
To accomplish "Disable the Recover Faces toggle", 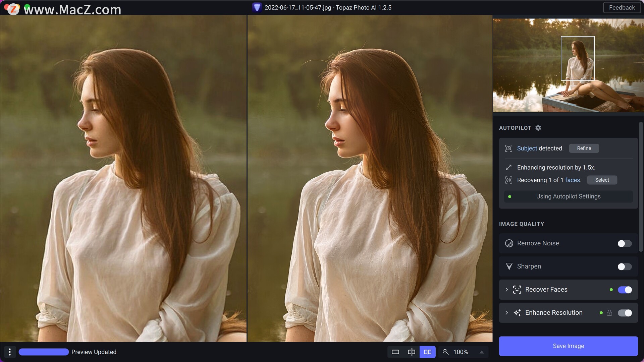I will (625, 290).
